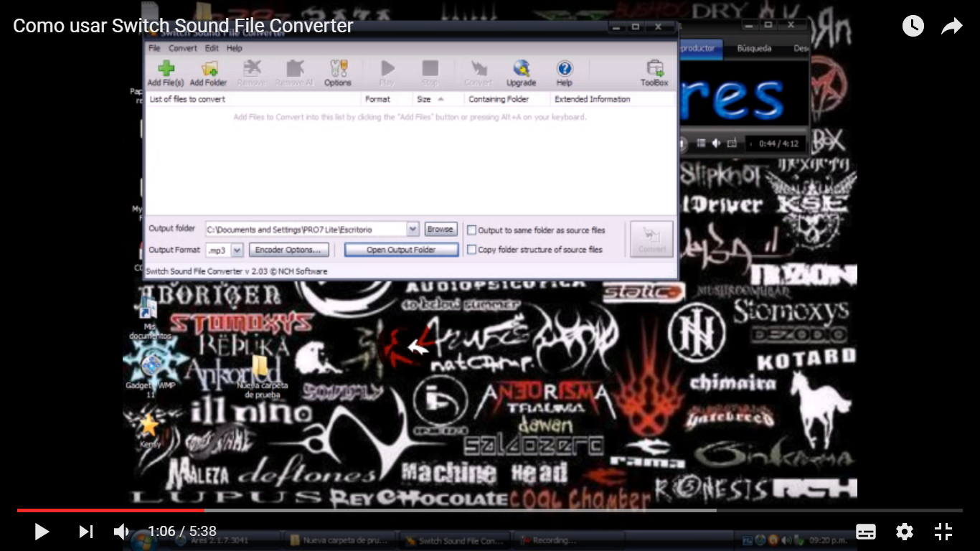
Task: Enable Copy folder structure of source files
Action: click(x=472, y=250)
